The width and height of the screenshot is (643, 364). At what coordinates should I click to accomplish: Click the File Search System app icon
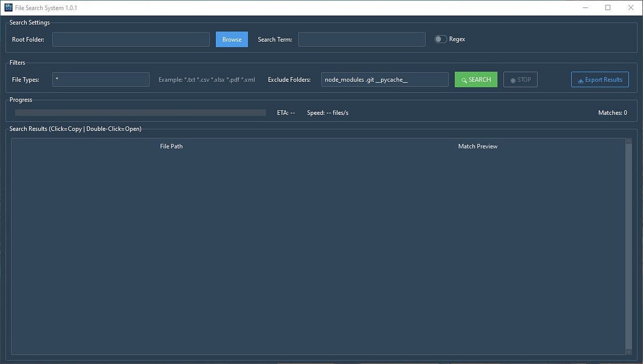[x=8, y=8]
